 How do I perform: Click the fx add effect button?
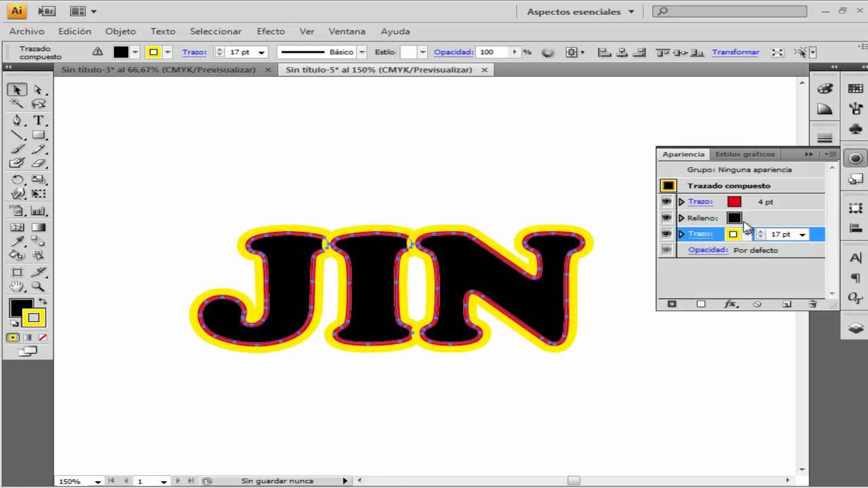click(730, 304)
